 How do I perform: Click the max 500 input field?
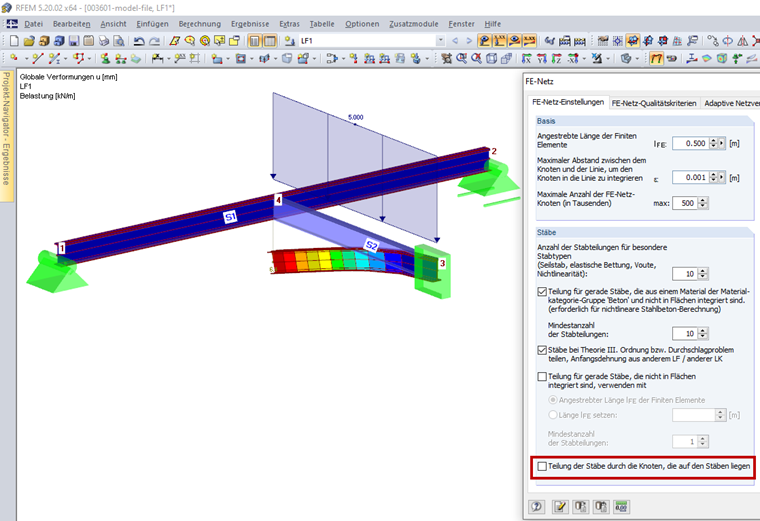[685, 203]
